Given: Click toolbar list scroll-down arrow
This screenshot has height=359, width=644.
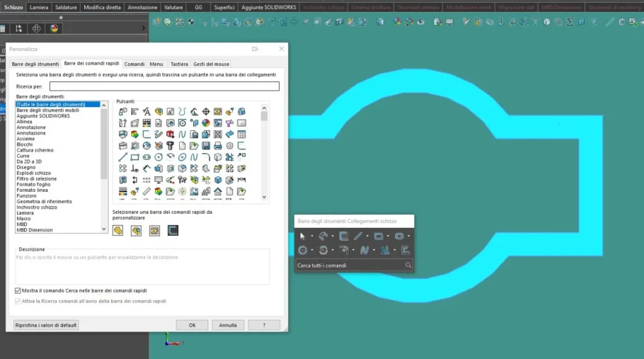Looking at the screenshot, I should [104, 229].
